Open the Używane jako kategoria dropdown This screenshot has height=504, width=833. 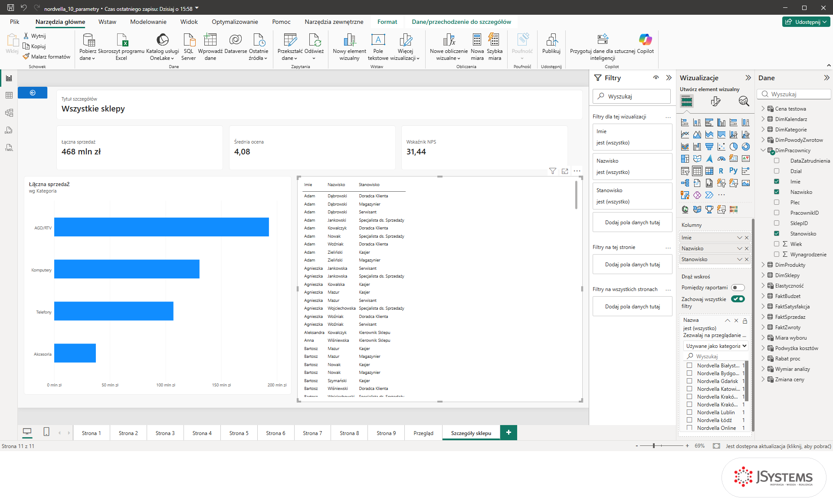tap(716, 346)
